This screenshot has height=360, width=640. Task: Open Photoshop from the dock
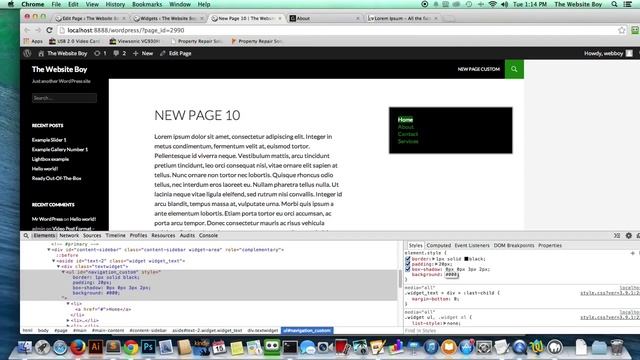click(148, 347)
